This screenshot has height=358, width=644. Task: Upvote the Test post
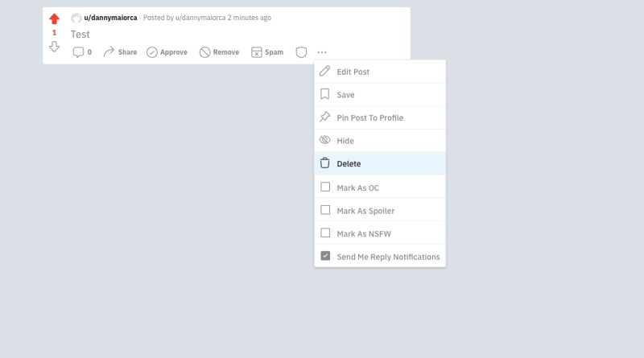pyautogui.click(x=54, y=19)
